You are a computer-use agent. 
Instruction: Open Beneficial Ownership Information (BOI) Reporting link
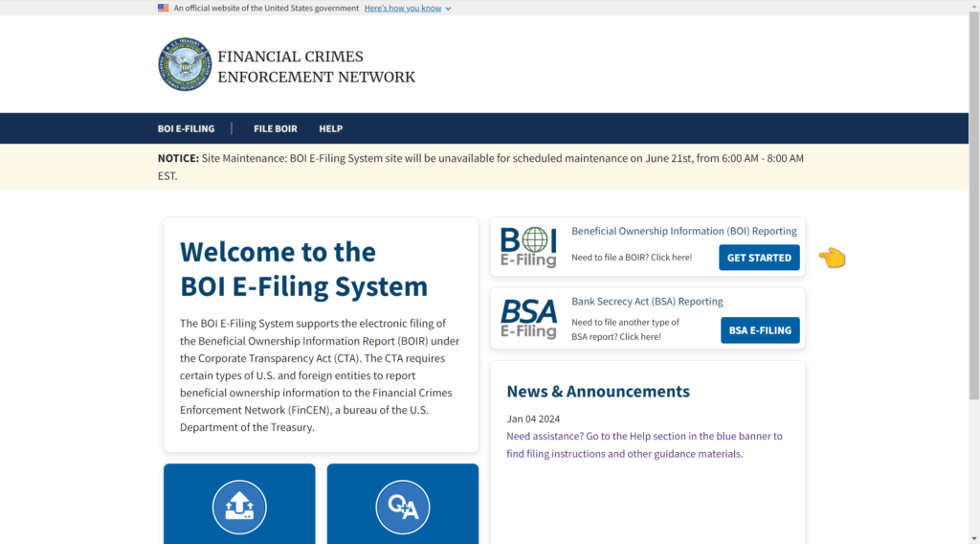(683, 231)
